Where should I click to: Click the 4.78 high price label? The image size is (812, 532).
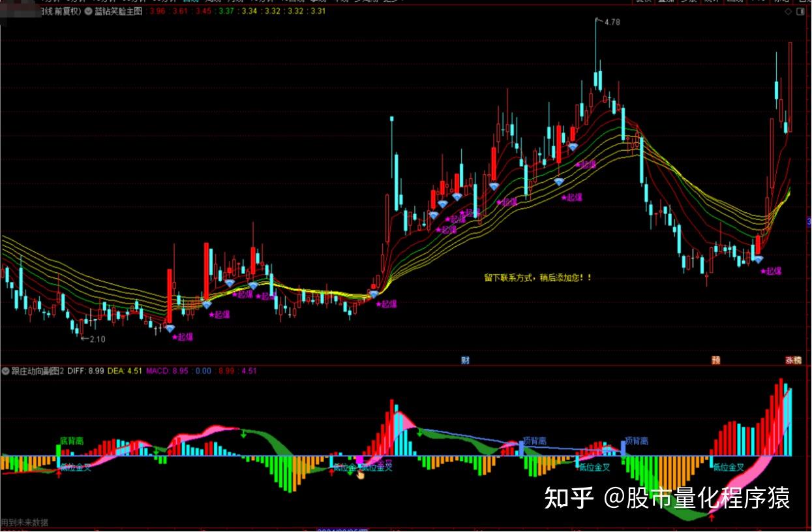[612, 23]
